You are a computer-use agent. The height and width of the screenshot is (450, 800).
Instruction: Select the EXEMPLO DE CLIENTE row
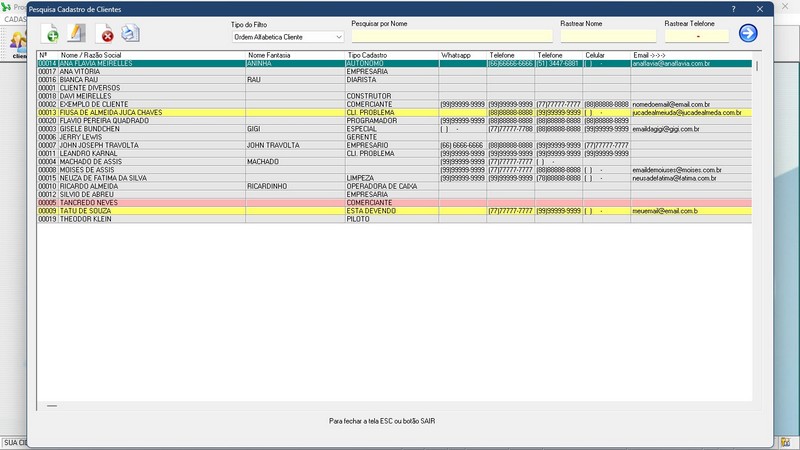[x=394, y=105]
